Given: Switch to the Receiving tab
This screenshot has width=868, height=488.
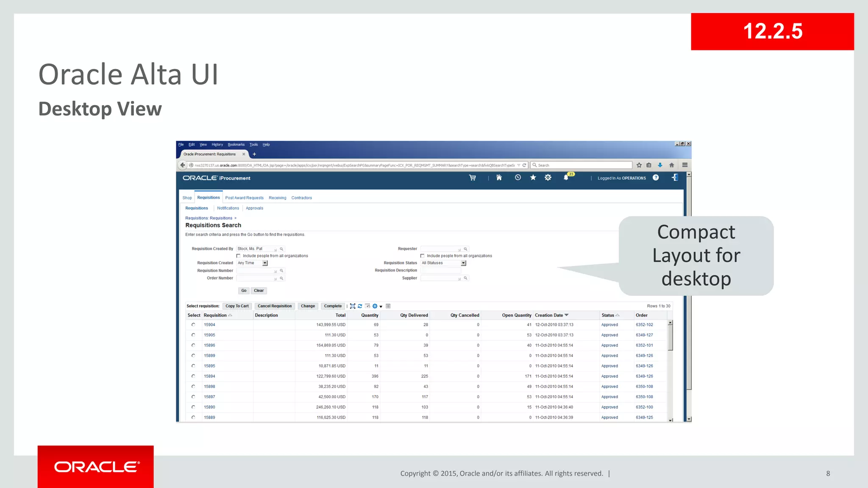Looking at the screenshot, I should click(x=277, y=198).
